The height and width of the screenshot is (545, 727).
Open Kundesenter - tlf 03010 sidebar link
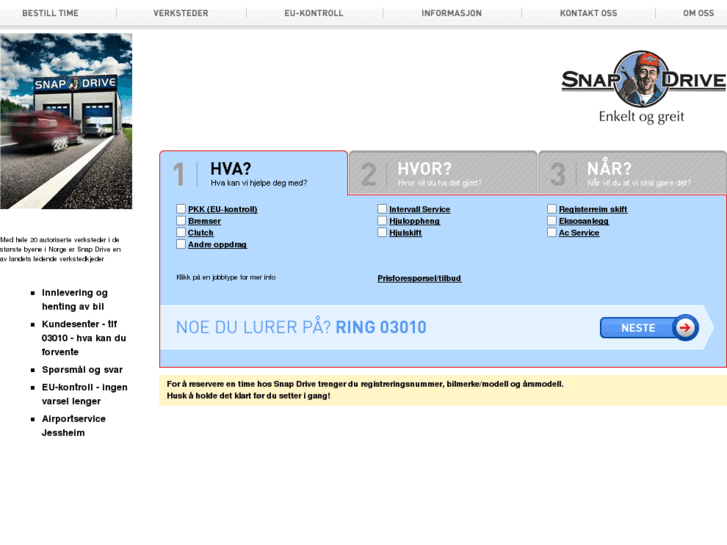click(x=84, y=338)
